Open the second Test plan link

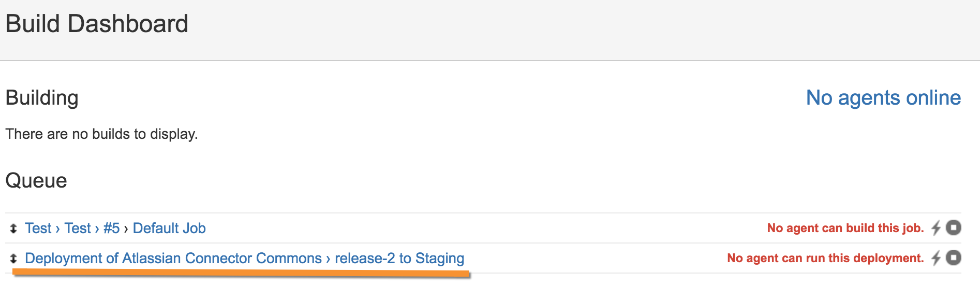pos(78,228)
